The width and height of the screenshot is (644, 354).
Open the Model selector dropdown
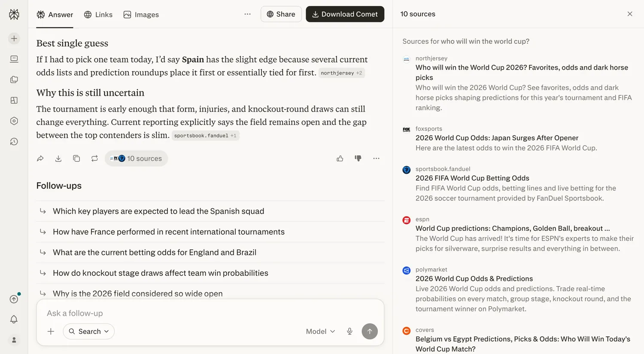320,331
